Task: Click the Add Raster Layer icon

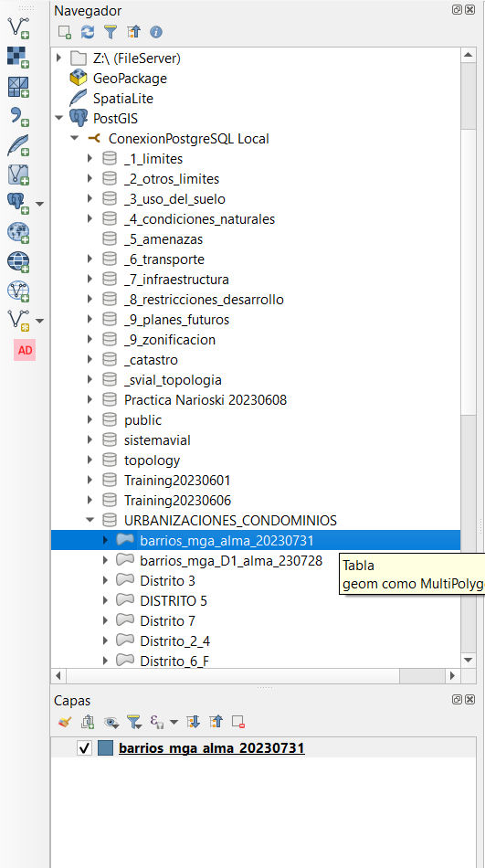Action: [x=18, y=57]
